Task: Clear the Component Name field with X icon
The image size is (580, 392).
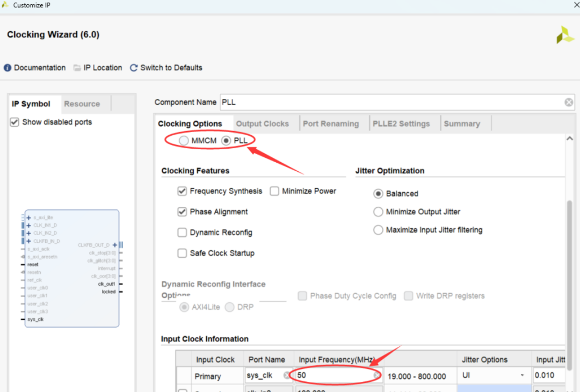Action: click(568, 102)
